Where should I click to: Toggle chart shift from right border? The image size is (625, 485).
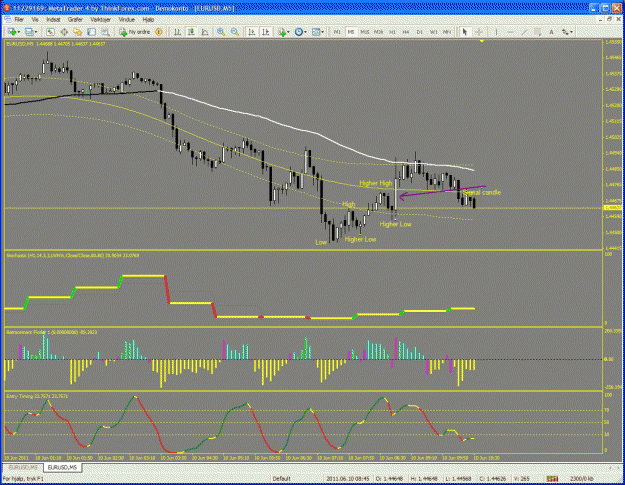point(265,32)
